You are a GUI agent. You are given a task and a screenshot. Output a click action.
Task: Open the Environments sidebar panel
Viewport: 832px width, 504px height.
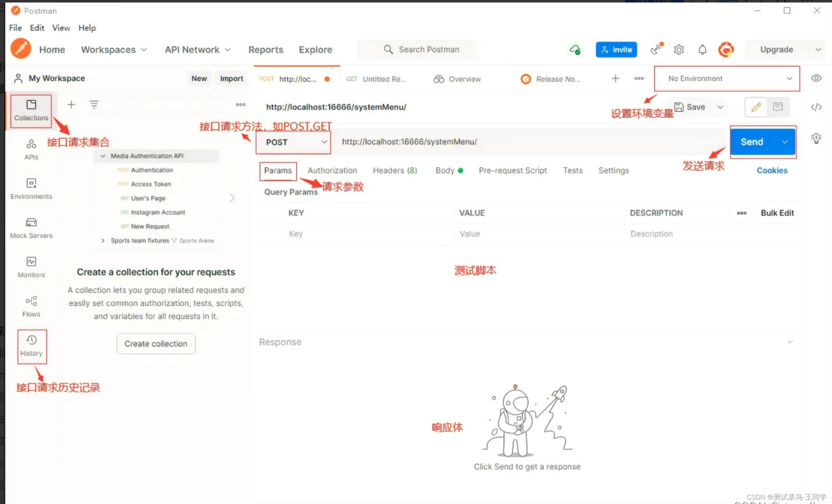[31, 189]
